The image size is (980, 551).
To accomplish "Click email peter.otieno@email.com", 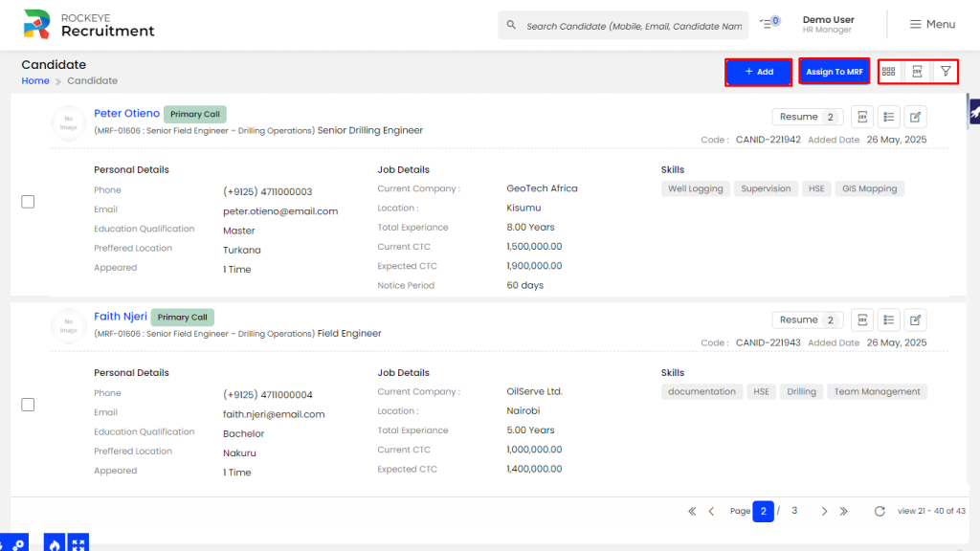I will coord(280,211).
